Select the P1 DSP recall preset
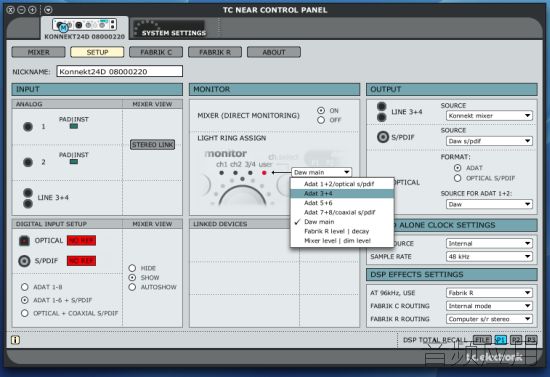 tap(500, 339)
